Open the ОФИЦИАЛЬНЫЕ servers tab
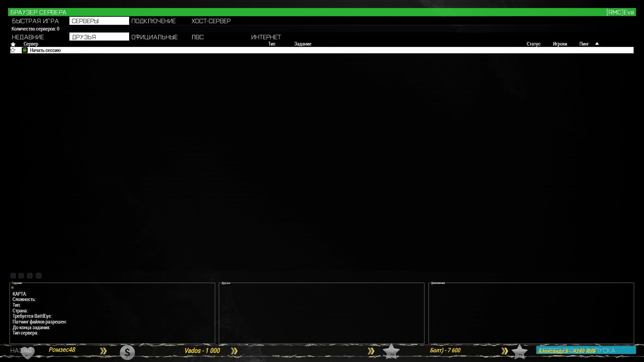 coord(155,37)
